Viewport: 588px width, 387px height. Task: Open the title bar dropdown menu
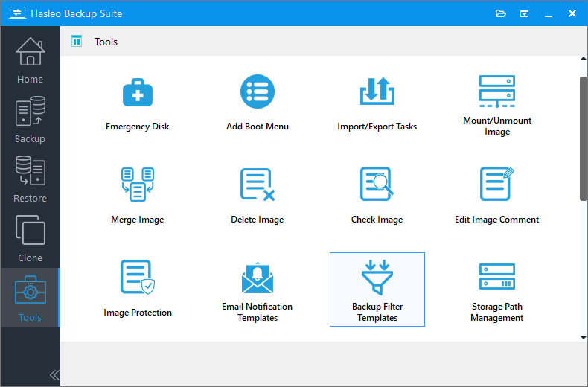point(524,14)
